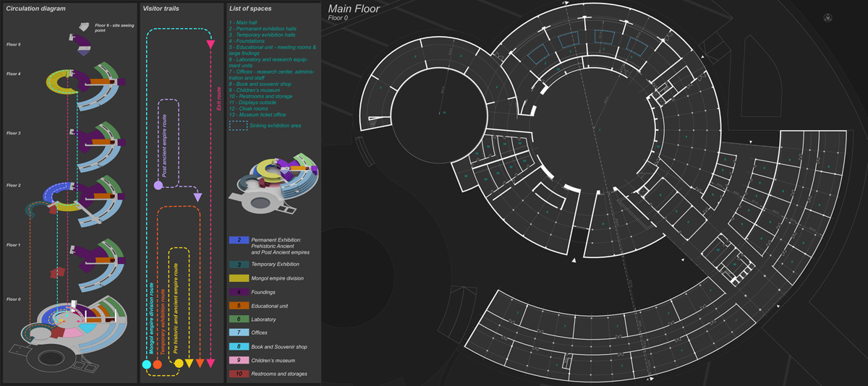Click the Circulation diagram panel heading

35,9
